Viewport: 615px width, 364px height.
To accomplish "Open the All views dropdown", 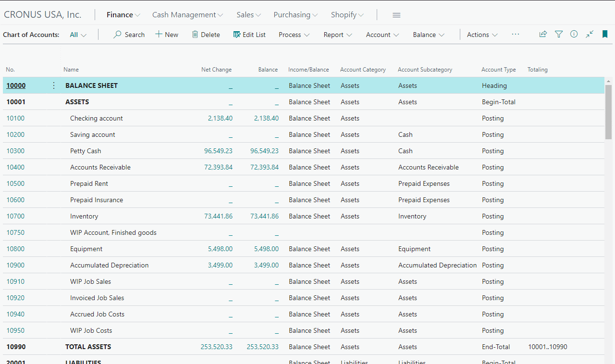I will pos(78,35).
